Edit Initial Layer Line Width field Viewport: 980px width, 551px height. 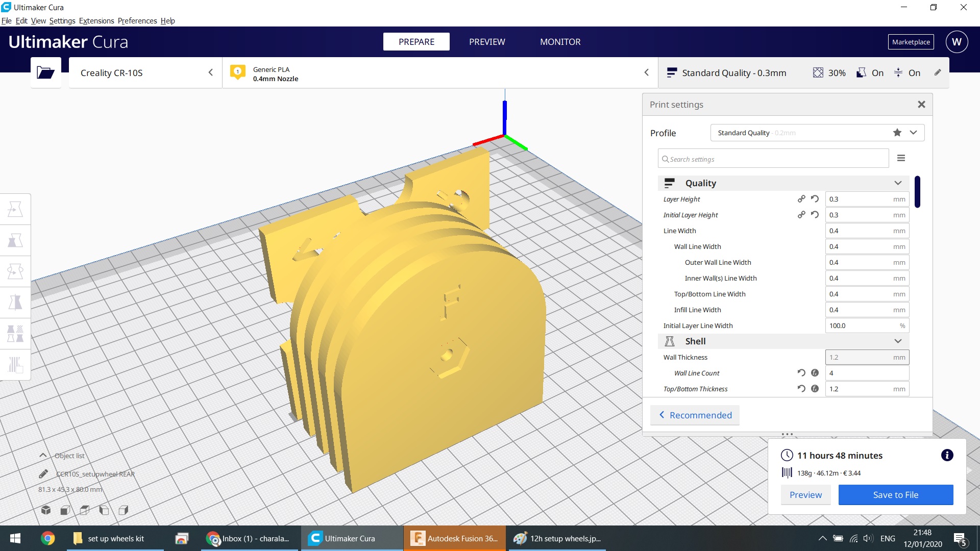[x=867, y=325]
